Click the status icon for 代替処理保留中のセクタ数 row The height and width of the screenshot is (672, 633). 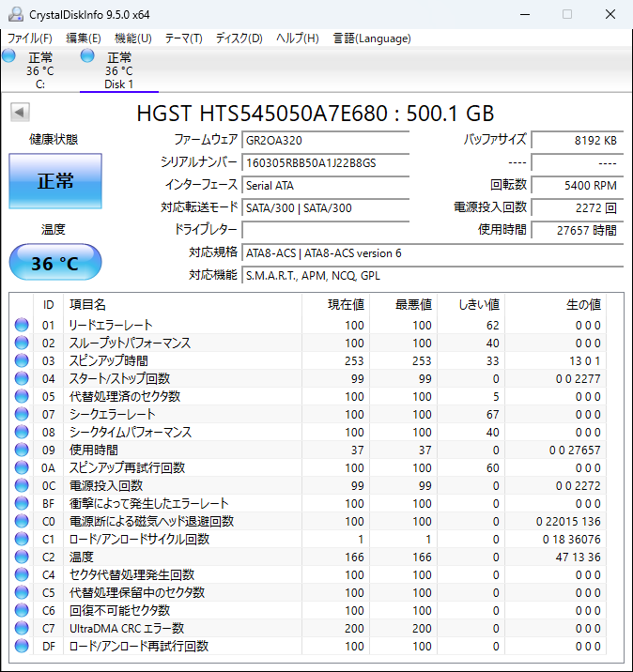click(22, 592)
